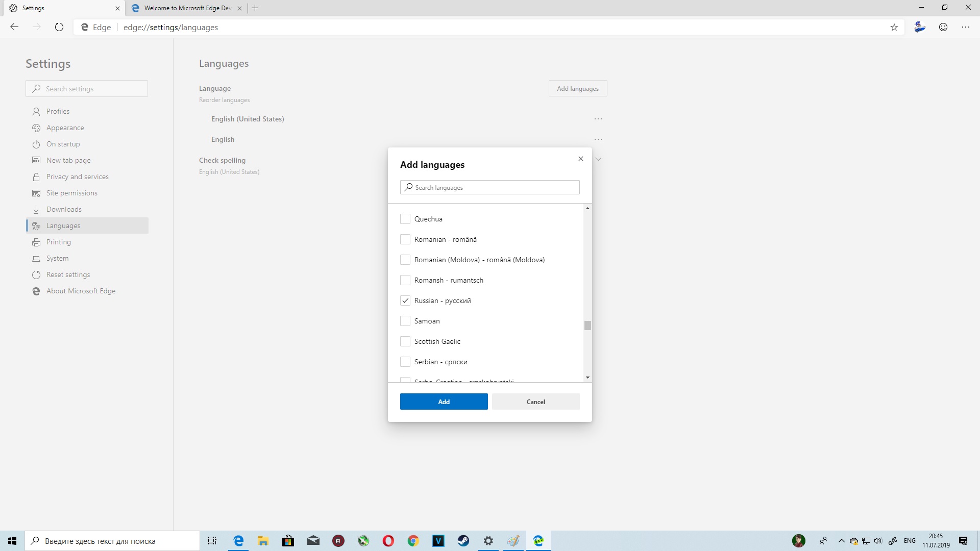Click the volume speaker tray icon
Screen dimensions: 980x551
[878, 541]
